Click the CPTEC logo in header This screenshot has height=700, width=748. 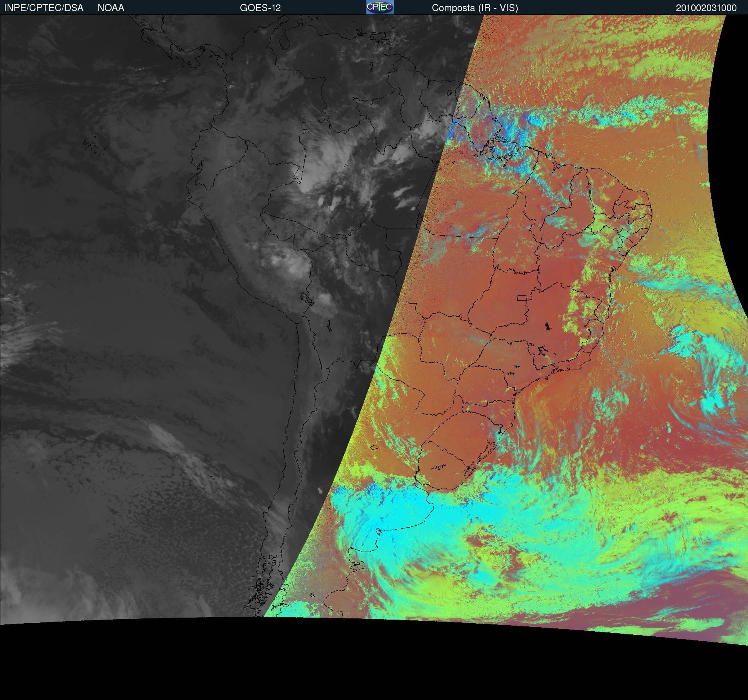click(x=380, y=7)
